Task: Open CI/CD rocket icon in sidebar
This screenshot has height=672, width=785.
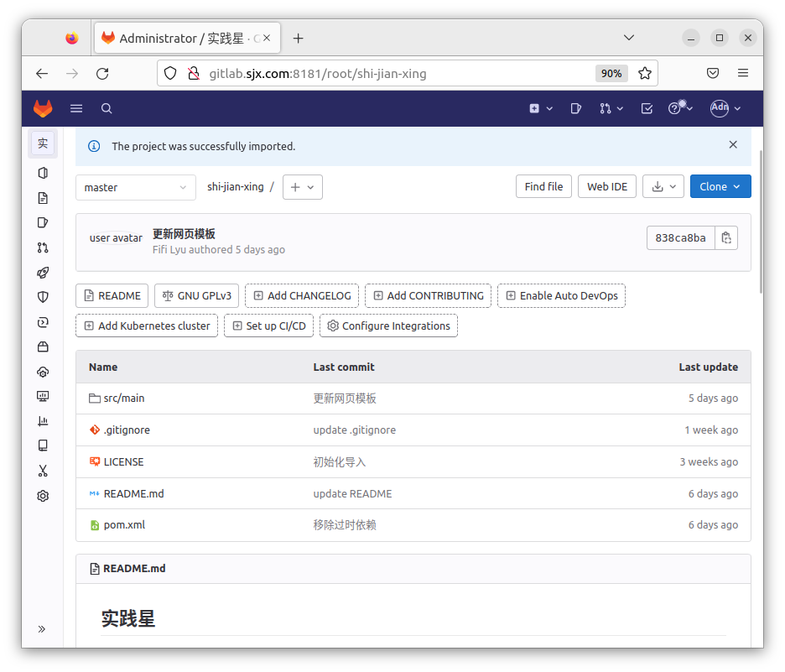Action: [43, 273]
